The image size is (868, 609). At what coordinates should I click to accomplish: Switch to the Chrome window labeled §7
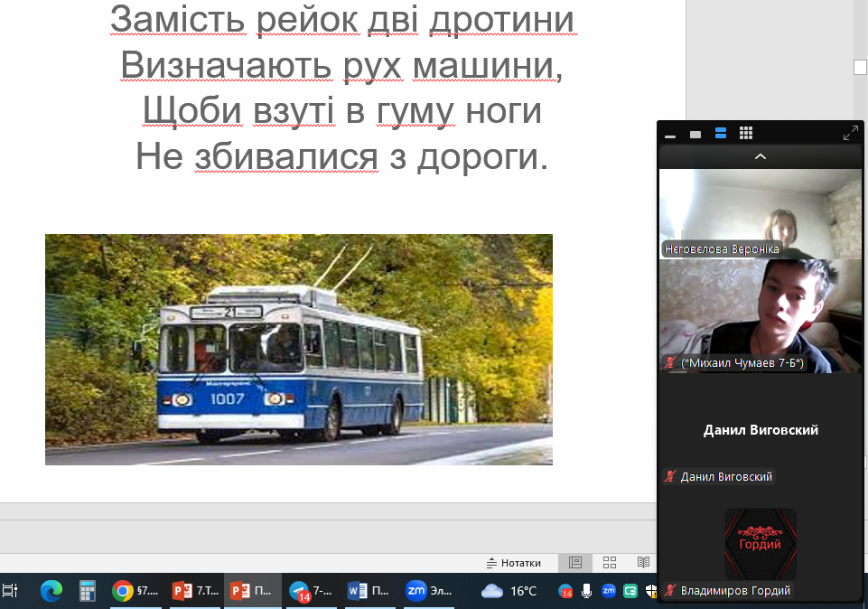135,591
